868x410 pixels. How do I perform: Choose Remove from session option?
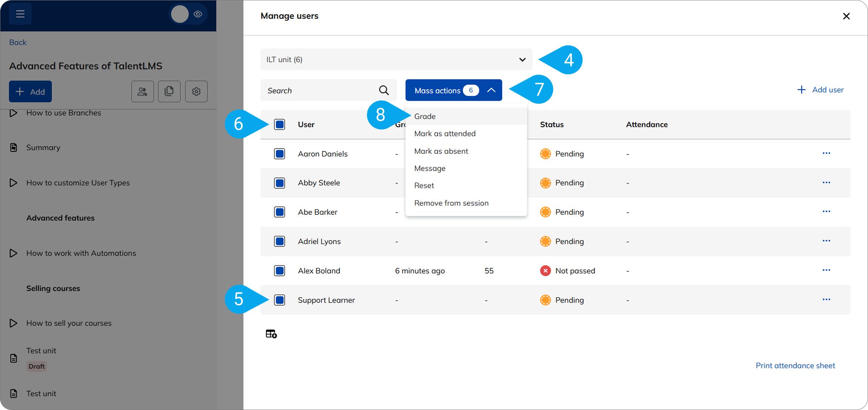pos(466,203)
